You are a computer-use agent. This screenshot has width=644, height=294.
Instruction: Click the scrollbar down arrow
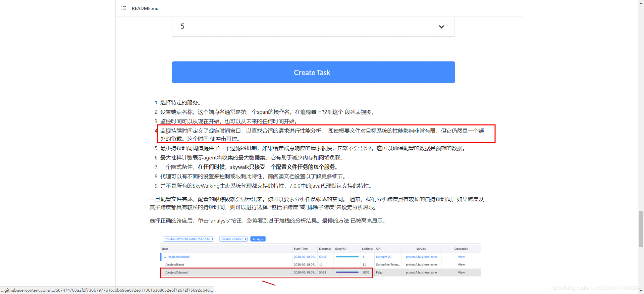641,291
